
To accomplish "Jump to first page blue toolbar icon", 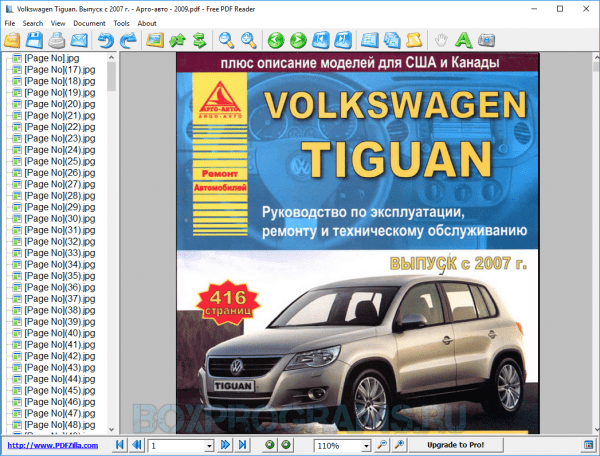I will tap(321, 40).
